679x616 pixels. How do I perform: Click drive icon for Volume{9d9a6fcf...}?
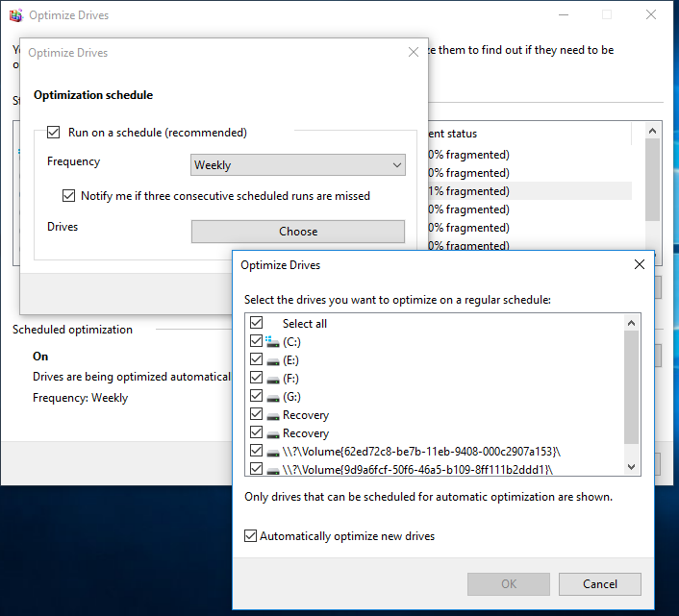[273, 470]
